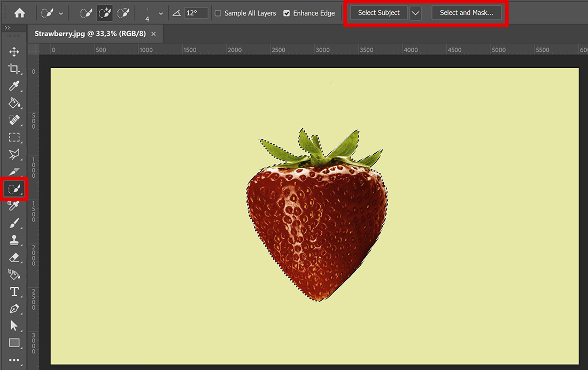
Task: Disable the Enhance Edge option
Action: (x=287, y=13)
